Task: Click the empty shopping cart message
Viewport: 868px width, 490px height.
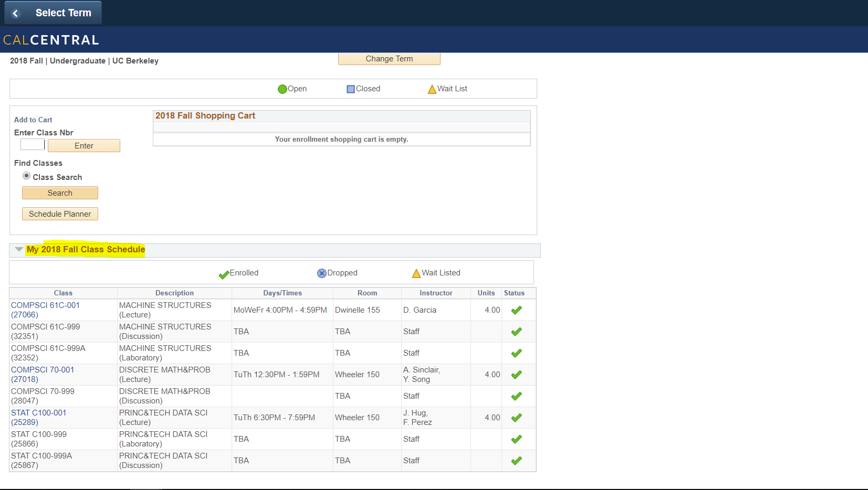Action: coord(341,140)
